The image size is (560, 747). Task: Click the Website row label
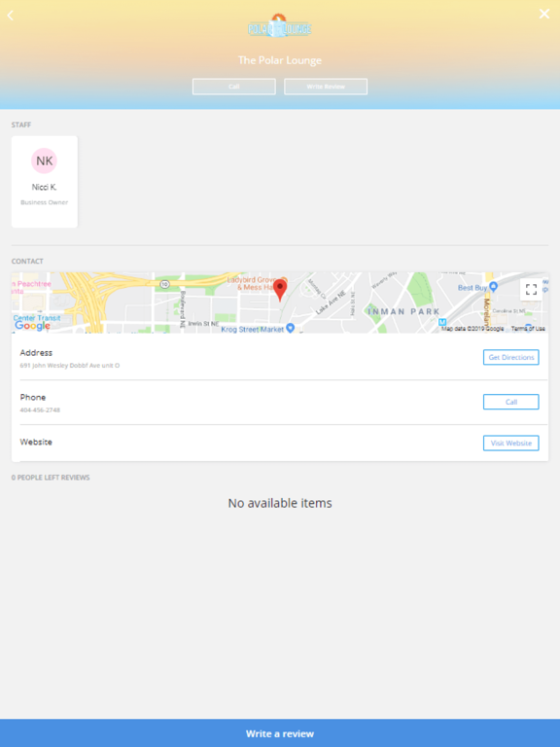click(36, 443)
